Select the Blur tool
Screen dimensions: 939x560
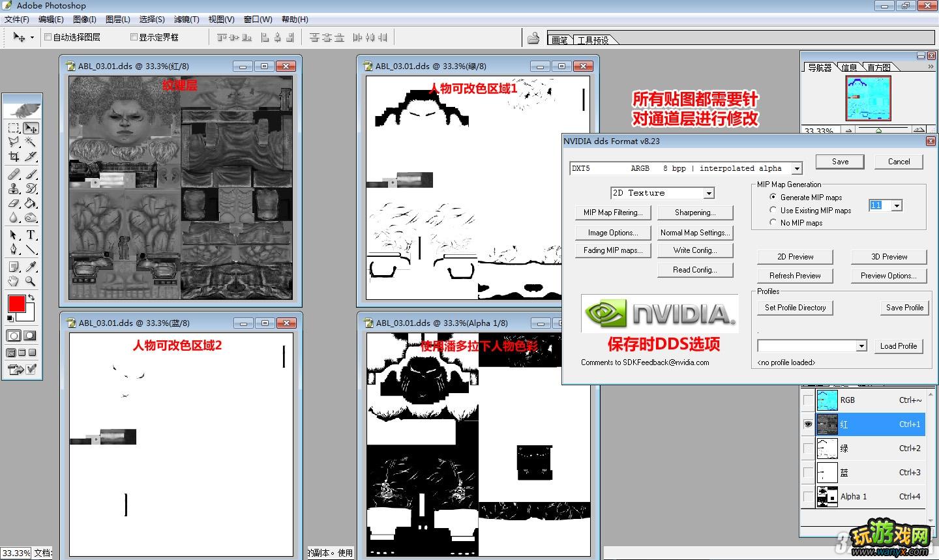pyautogui.click(x=14, y=218)
